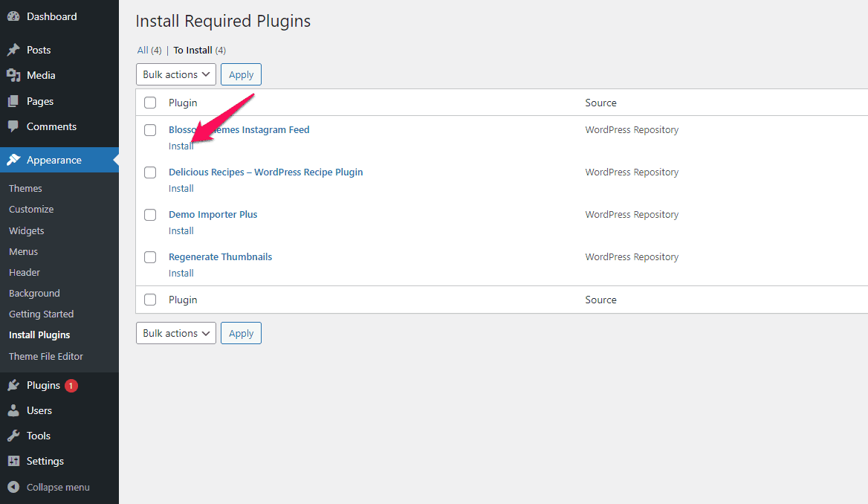Open the BlossomThemes Instagram Feed plugin link
This screenshot has height=504, width=868.
(239, 129)
